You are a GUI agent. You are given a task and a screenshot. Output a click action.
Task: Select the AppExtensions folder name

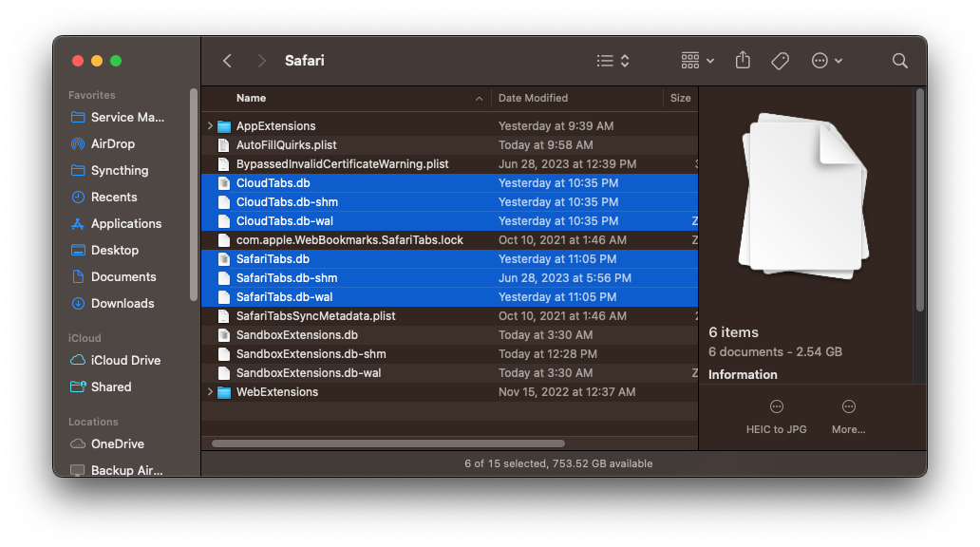pyautogui.click(x=275, y=125)
